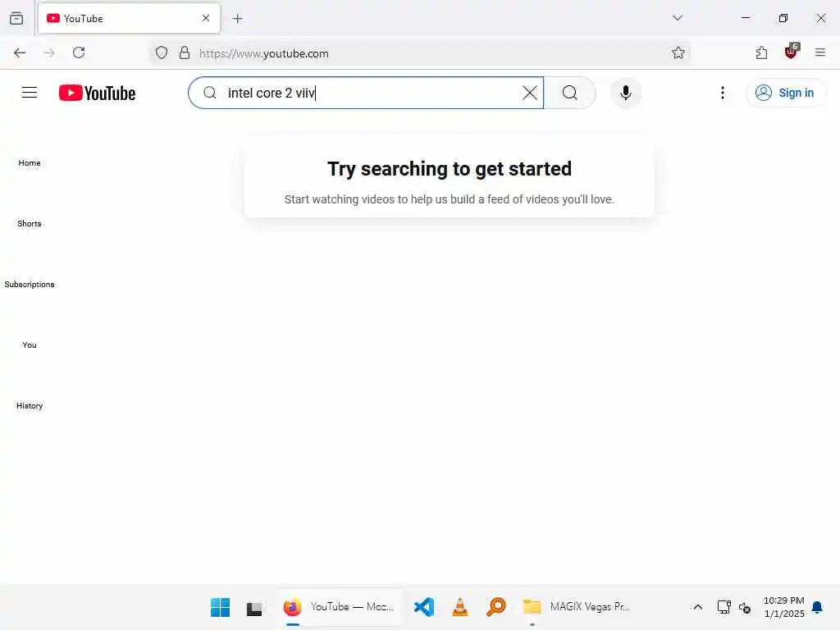Bookmark this page with star icon
The width and height of the screenshot is (840, 630).
tap(678, 52)
